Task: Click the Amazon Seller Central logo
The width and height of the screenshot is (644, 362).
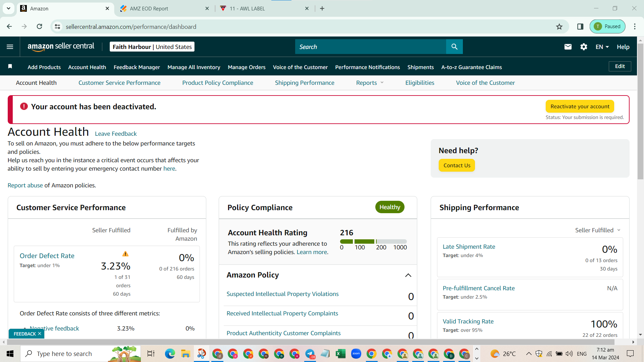Action: (x=61, y=47)
